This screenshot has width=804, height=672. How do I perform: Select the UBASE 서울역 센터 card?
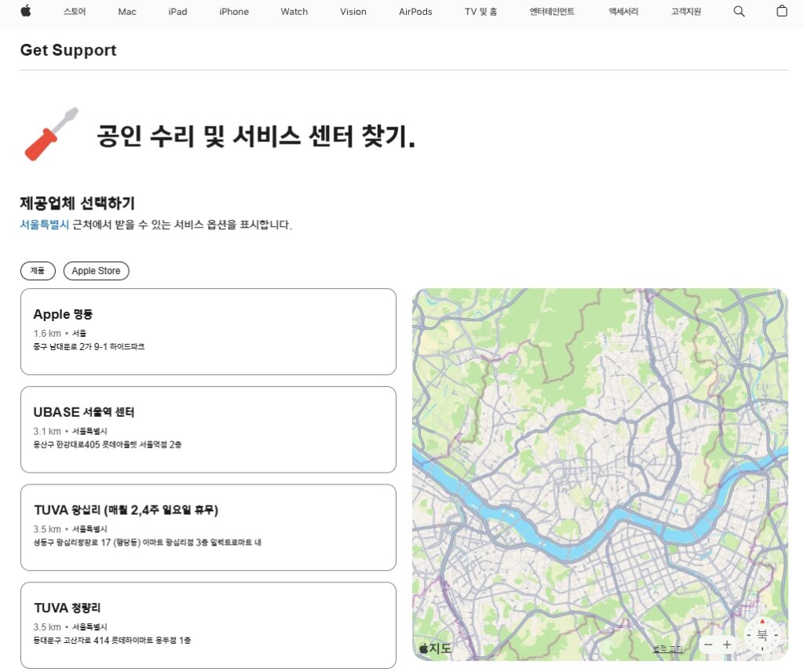pos(208,429)
